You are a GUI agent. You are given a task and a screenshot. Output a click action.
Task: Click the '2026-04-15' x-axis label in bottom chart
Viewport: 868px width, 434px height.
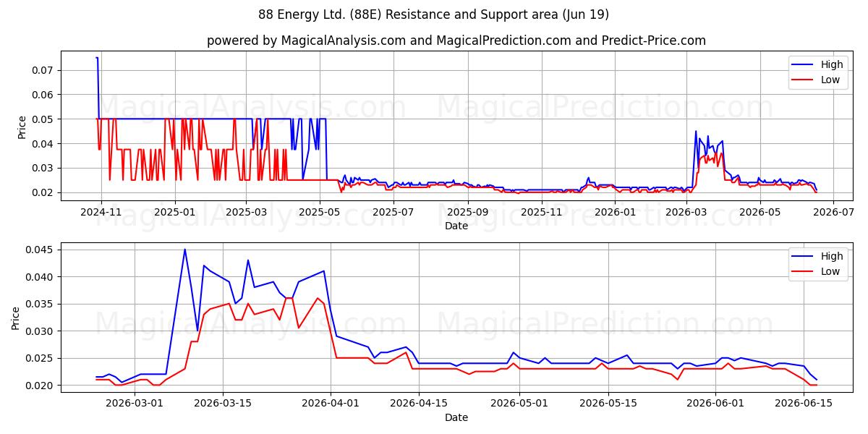[x=419, y=404]
